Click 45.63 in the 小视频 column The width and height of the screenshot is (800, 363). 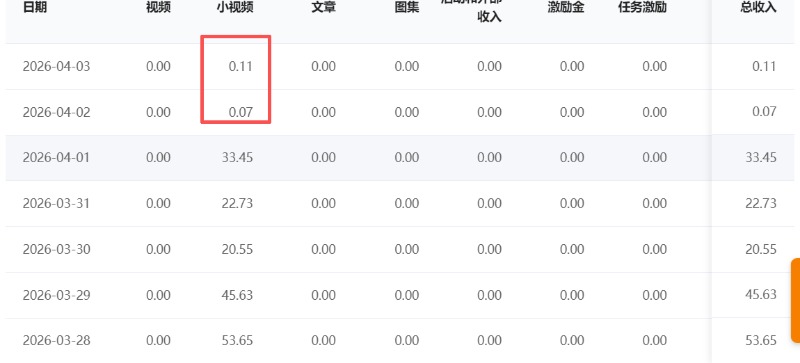[237, 295]
